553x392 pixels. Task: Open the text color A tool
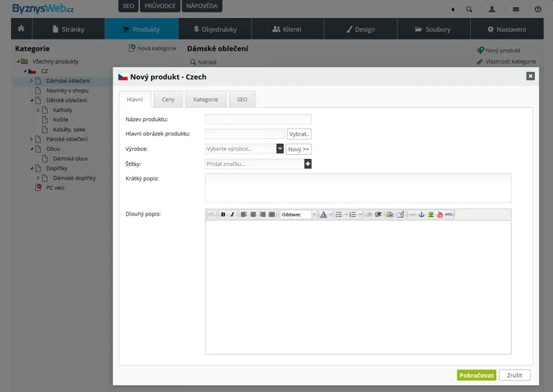[x=323, y=214]
